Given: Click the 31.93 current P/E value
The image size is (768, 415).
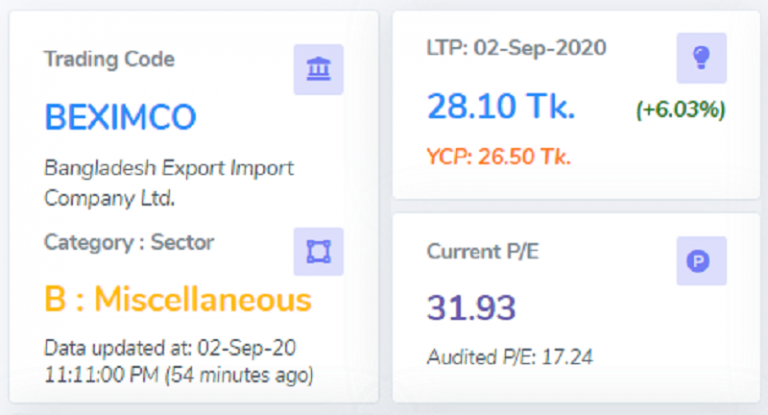Looking at the screenshot, I should (x=471, y=308).
